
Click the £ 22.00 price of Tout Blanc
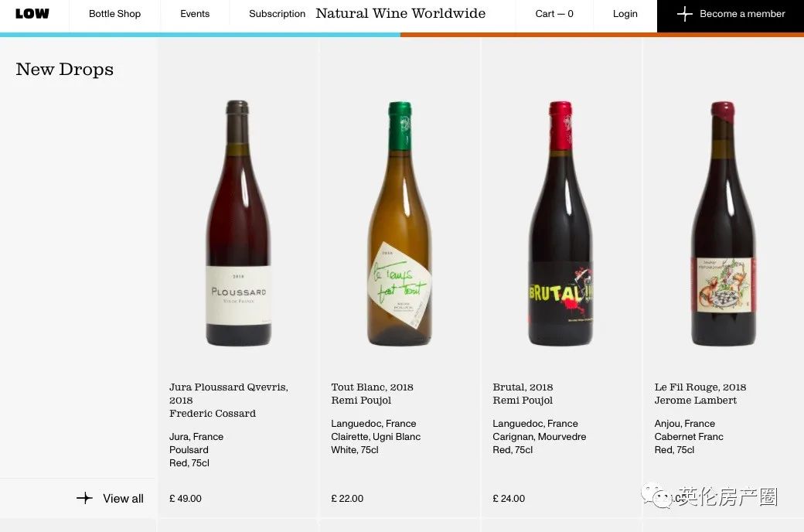click(x=347, y=499)
